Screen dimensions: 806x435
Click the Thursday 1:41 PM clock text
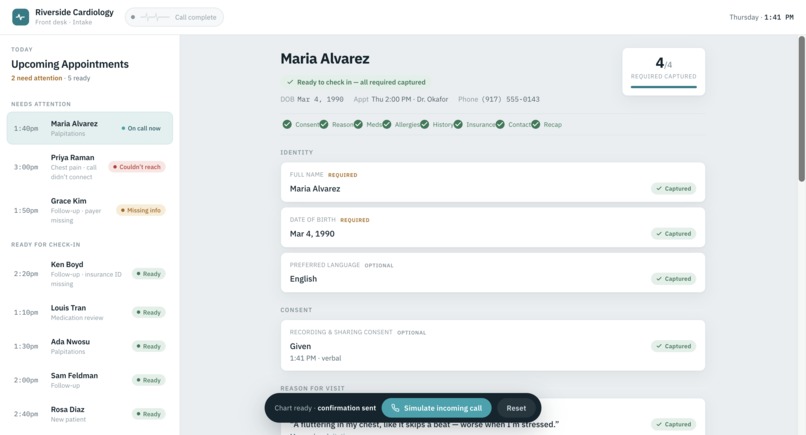coord(761,17)
